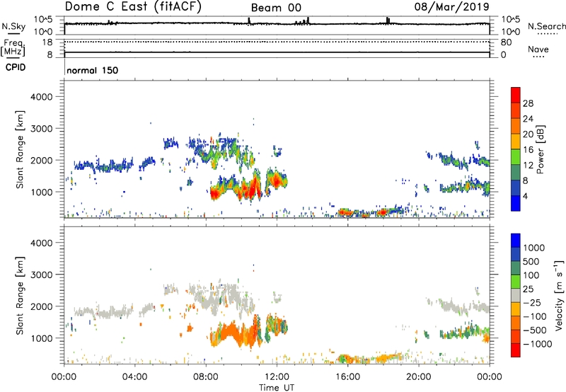Click the '08:00' time axis tick

[206, 377]
